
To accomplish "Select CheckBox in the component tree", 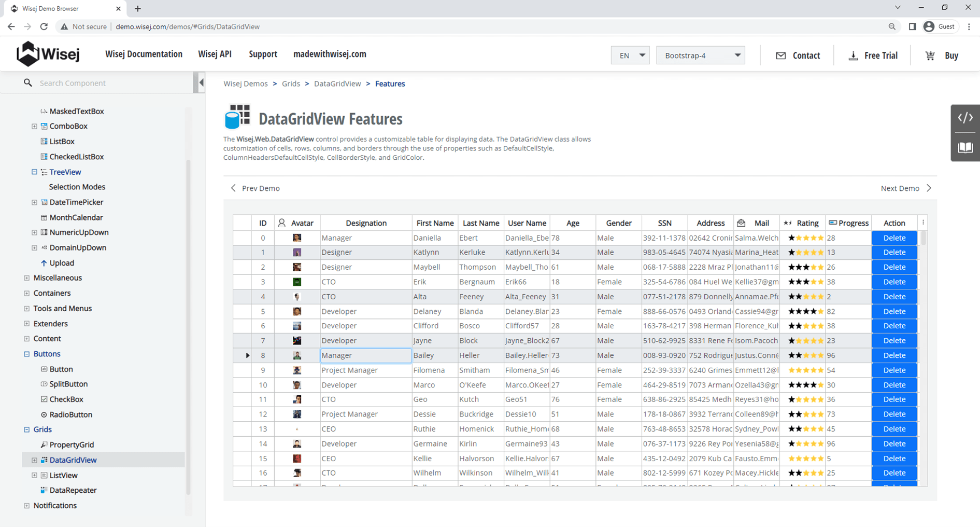I will click(66, 399).
